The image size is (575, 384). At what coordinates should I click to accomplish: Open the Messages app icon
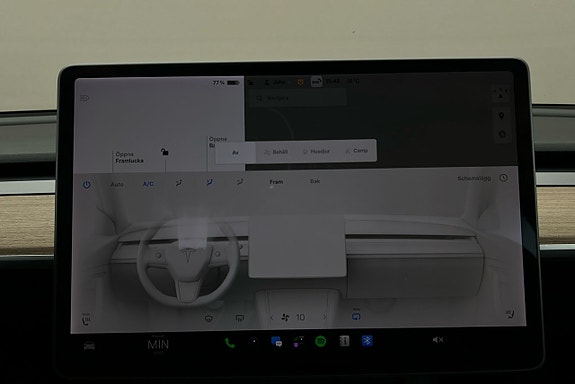[276, 341]
